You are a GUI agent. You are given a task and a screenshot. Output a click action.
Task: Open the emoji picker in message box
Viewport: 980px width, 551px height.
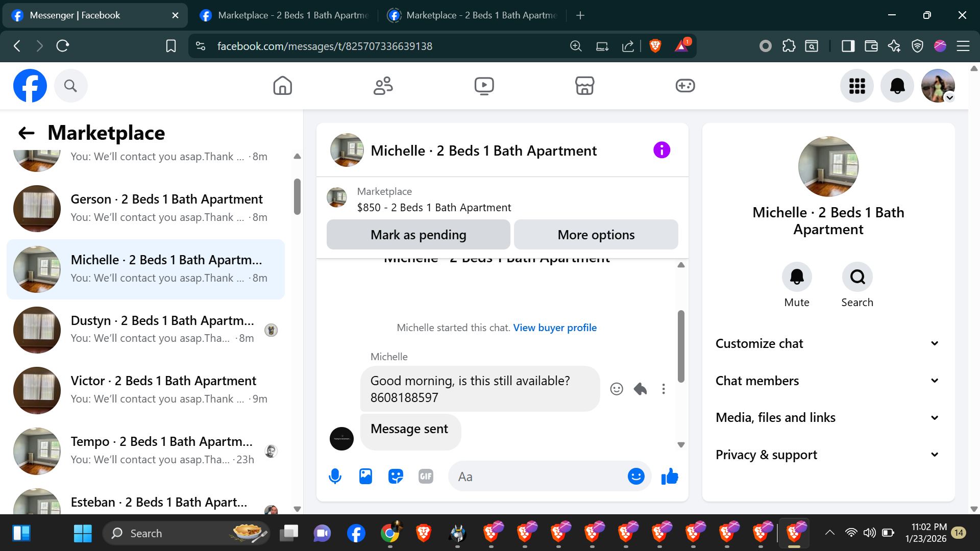635,477
